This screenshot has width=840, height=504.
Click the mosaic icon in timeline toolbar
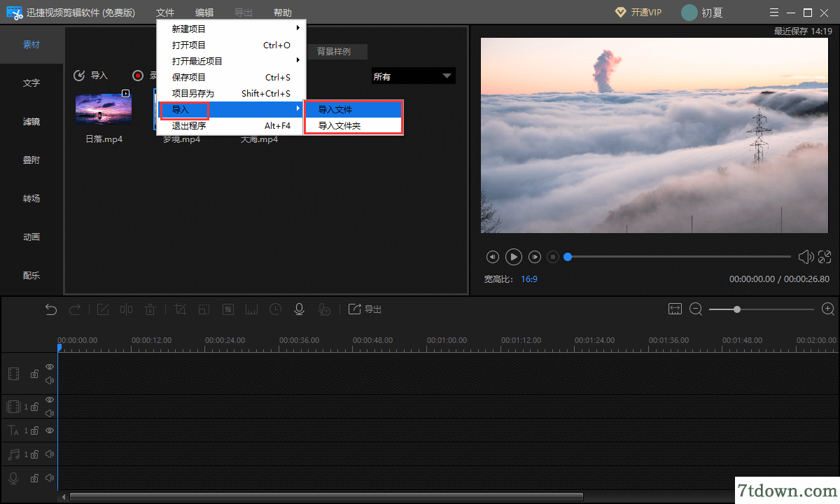pyautogui.click(x=228, y=309)
